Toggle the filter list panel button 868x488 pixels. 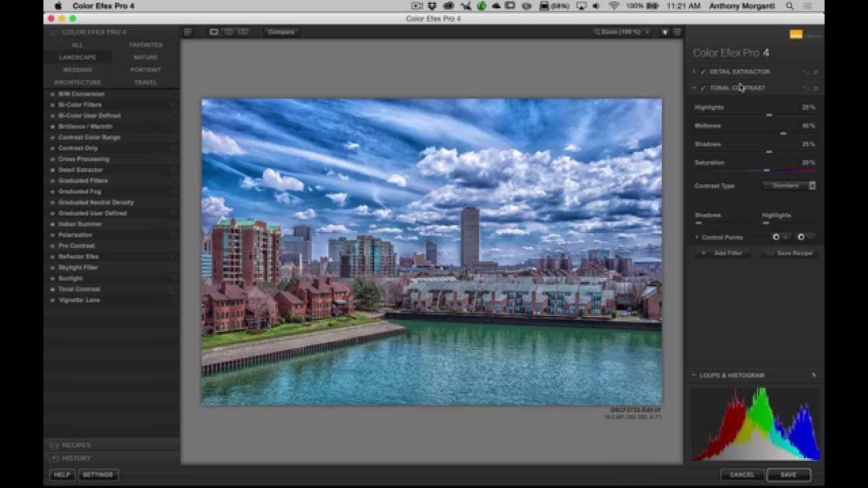[188, 32]
